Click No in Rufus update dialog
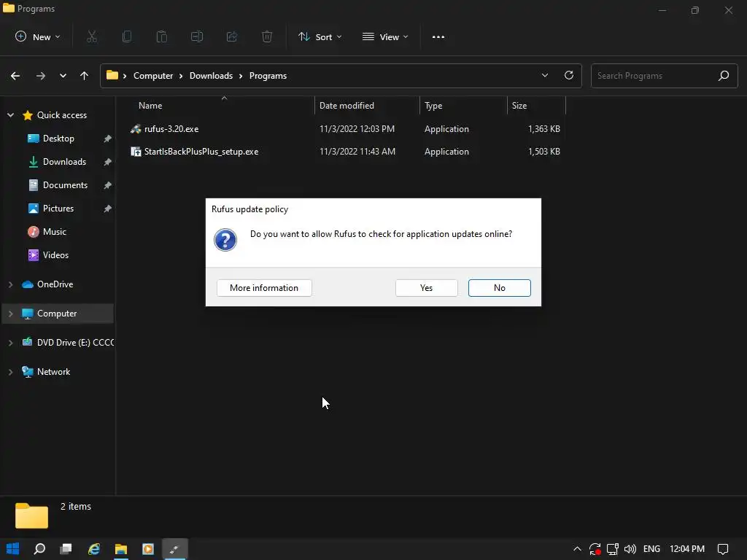 click(499, 287)
